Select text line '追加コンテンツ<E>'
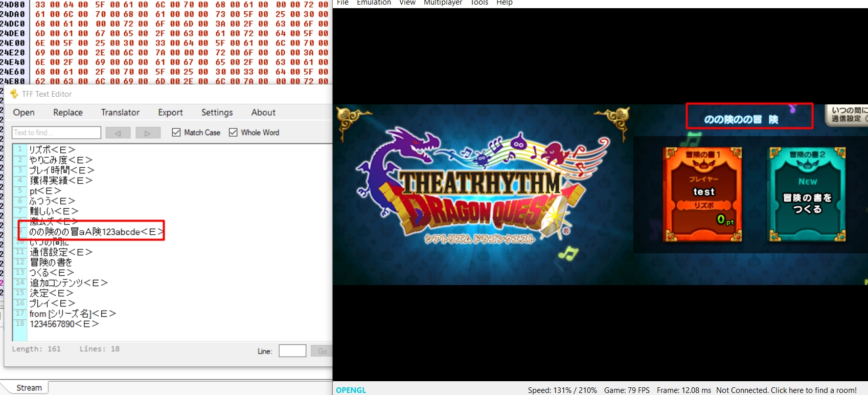 (68, 283)
